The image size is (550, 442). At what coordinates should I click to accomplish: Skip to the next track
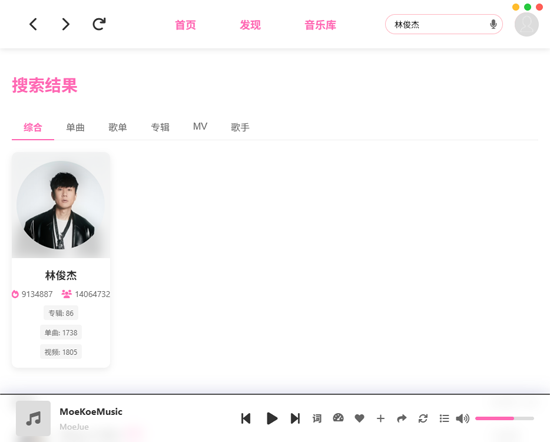[x=295, y=418]
